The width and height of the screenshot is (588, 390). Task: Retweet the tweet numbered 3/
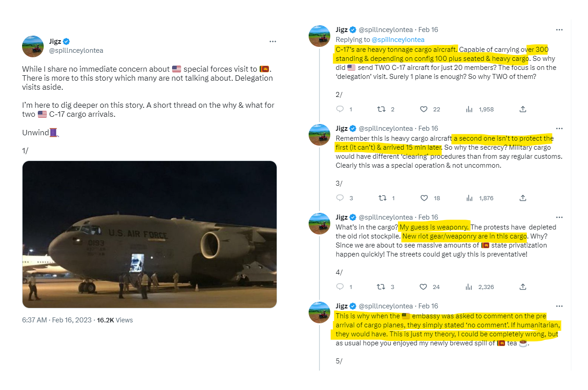382,198
